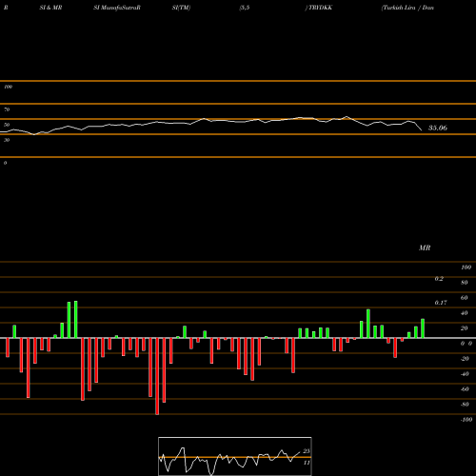This screenshot has width=476, height=476.
Task: Click the last green bar of MR histogram
Action: tap(423, 328)
